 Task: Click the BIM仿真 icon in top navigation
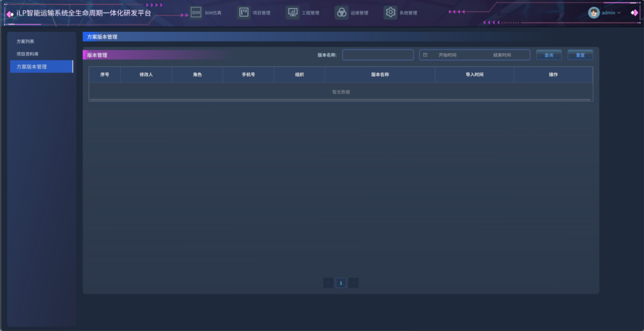point(196,13)
